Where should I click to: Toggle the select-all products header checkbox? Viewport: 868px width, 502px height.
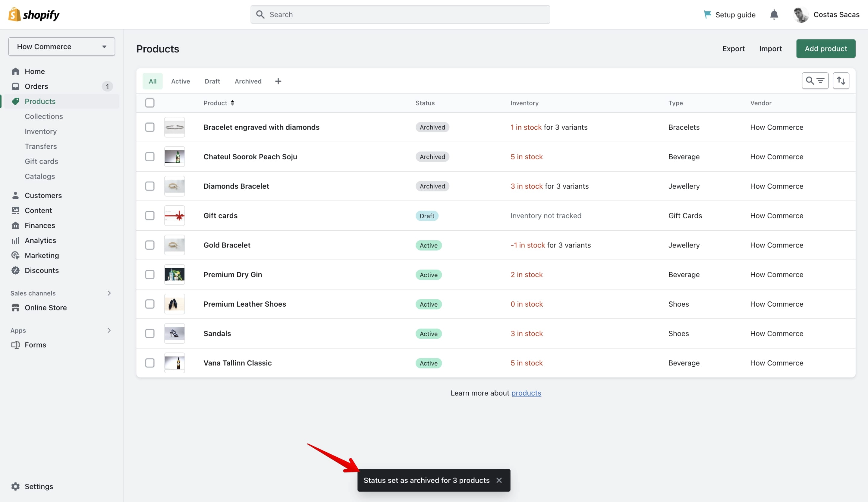click(150, 103)
